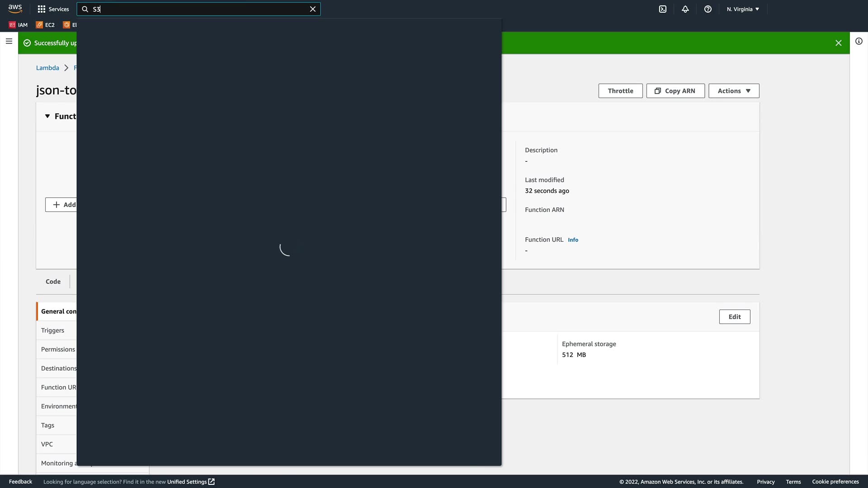Viewport: 868px width, 488px height.
Task: Click the AWS logo home icon
Action: [15, 9]
